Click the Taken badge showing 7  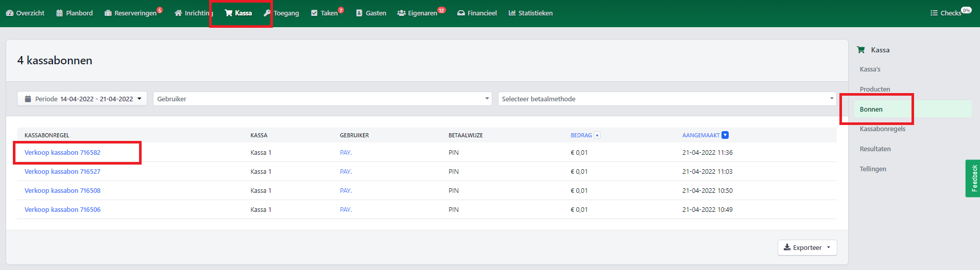coord(341,10)
